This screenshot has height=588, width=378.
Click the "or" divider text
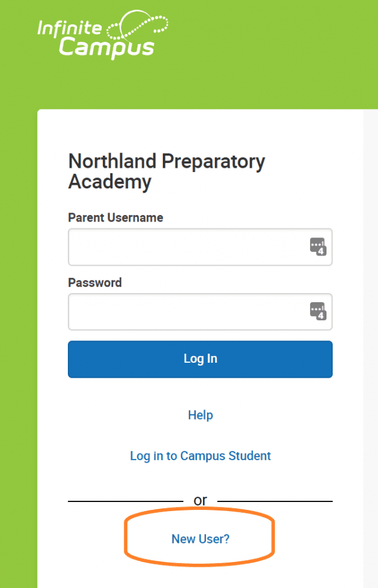pyautogui.click(x=201, y=500)
